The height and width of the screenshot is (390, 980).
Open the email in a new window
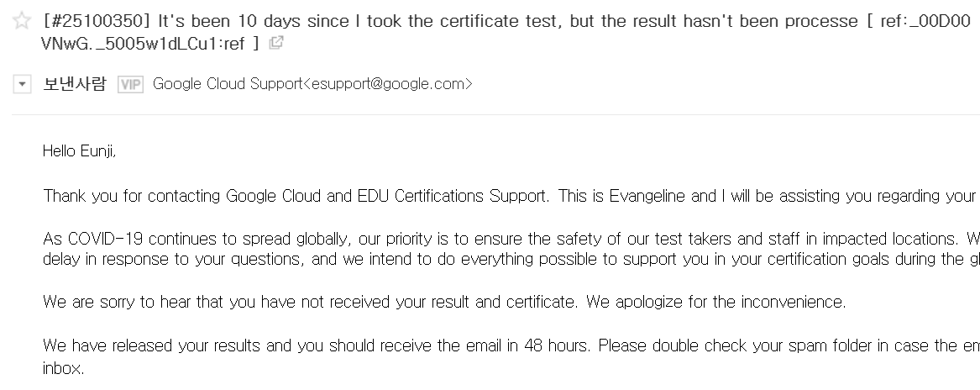coord(275,43)
